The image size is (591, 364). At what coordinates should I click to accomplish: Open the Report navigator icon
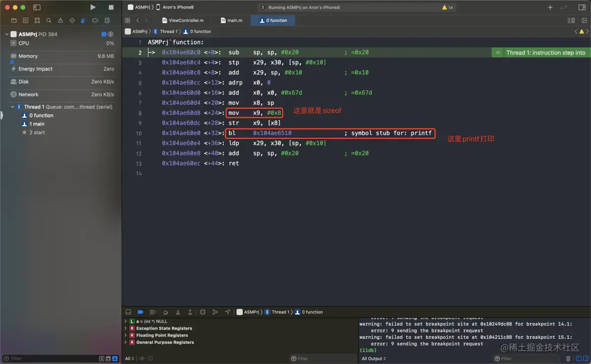(107, 21)
